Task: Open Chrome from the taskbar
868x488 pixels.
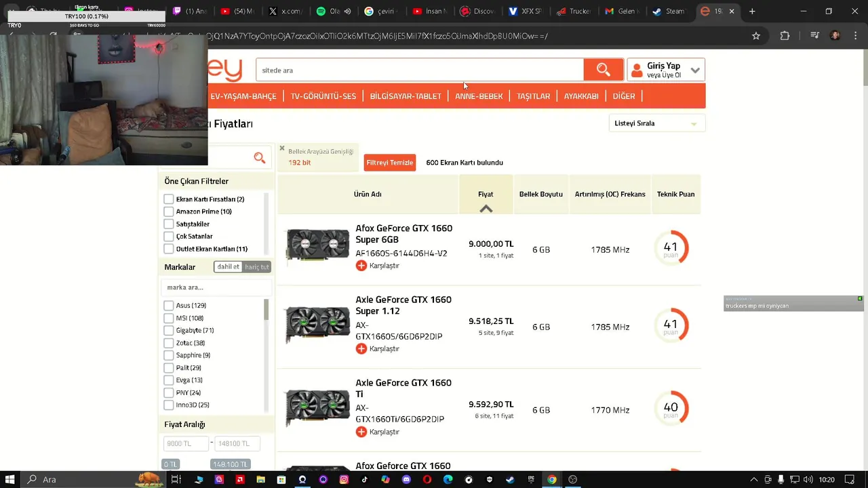Action: [x=552, y=479]
